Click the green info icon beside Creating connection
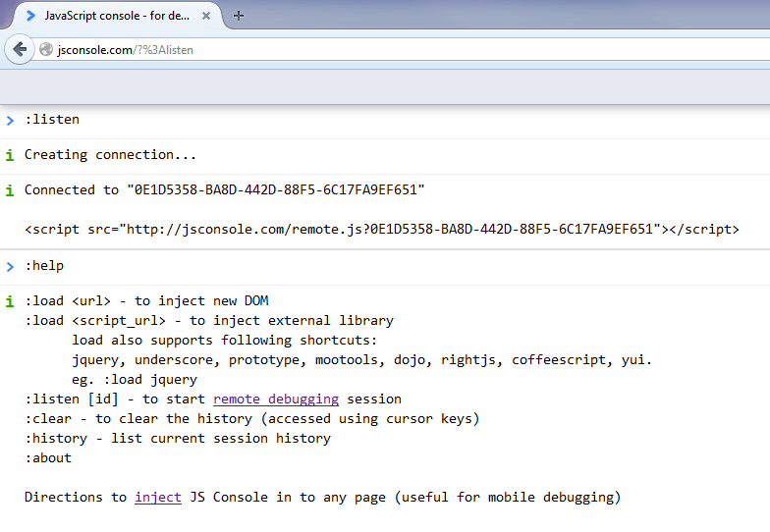This screenshot has height=532, width=770. click(10, 155)
